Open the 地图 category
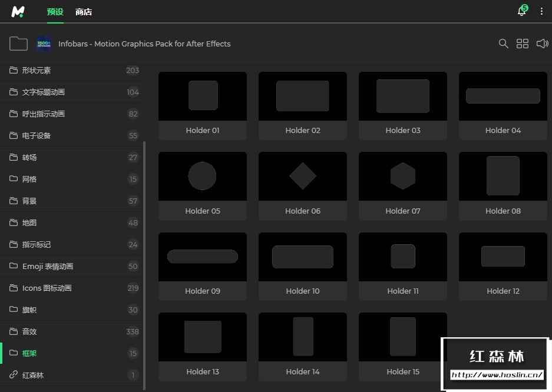Screen dimensions: 552x392 tap(71, 223)
